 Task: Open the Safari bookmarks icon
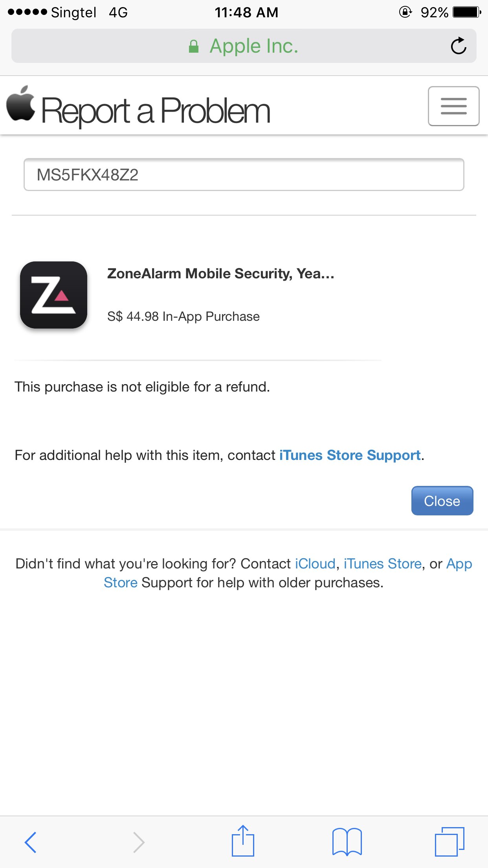point(347,842)
